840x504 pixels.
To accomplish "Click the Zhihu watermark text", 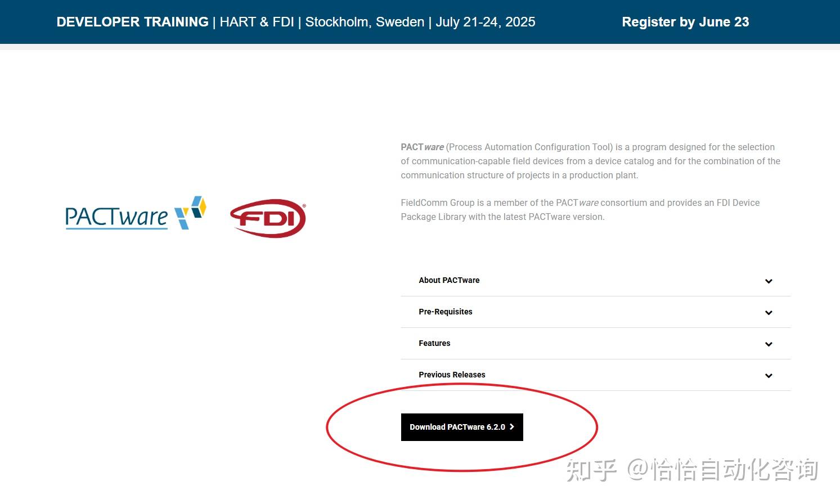I will coord(692,470).
